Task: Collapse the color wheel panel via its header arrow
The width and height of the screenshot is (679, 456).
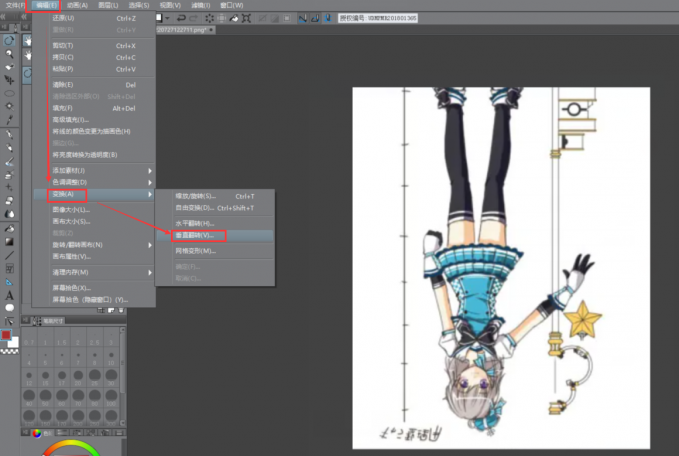Action: (25, 433)
